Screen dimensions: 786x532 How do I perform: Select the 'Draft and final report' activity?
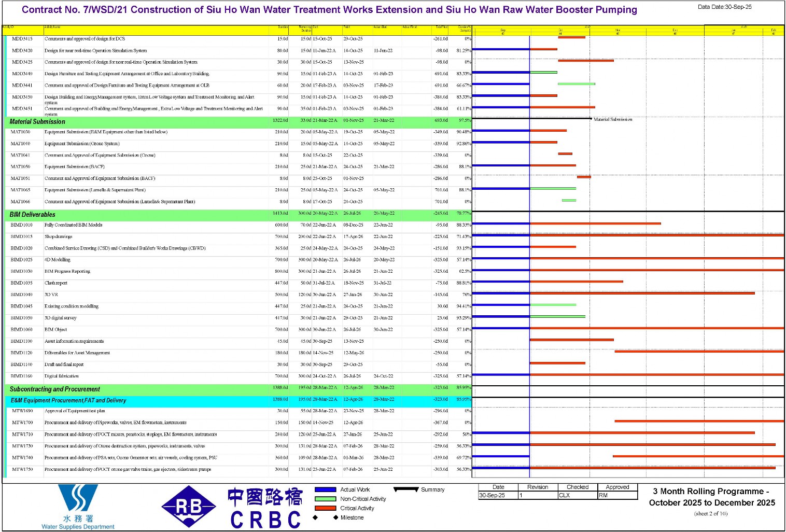[x=64, y=365]
